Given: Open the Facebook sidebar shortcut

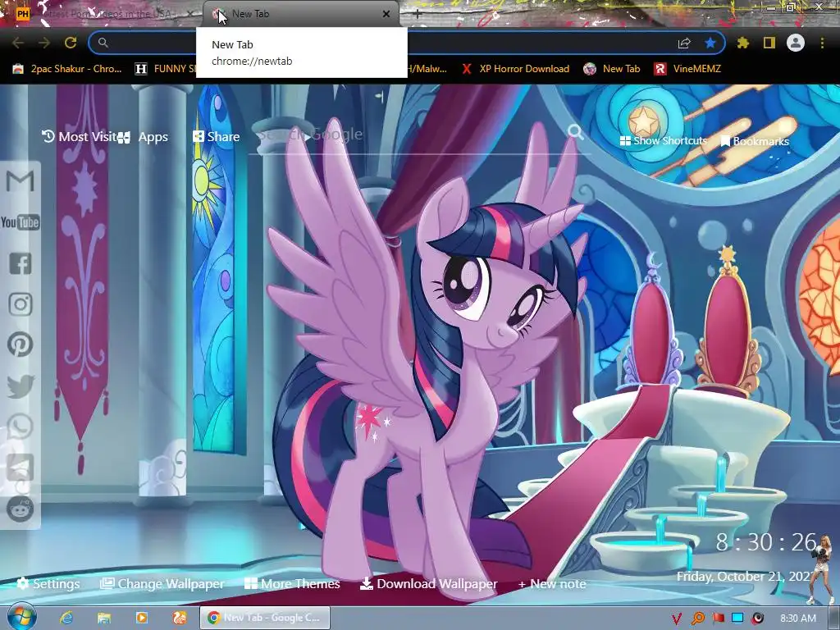Looking at the screenshot, I should [21, 263].
